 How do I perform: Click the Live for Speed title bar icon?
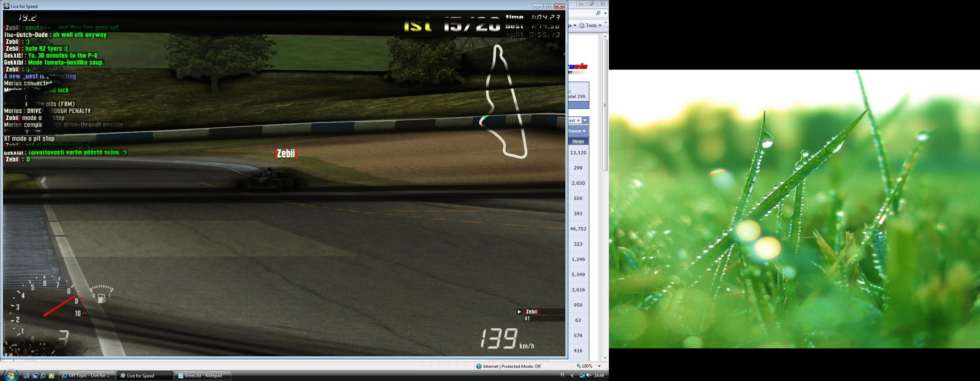coord(7,6)
